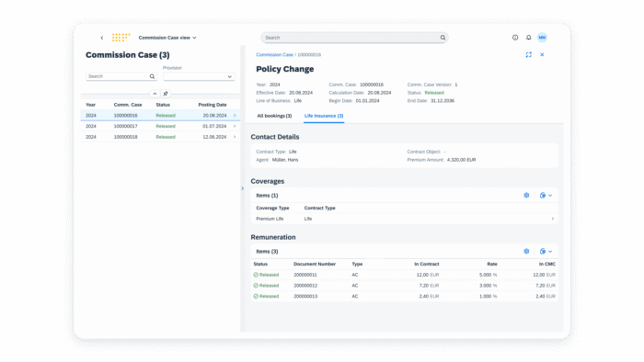The height and width of the screenshot is (362, 644).
Task: Click the Posting Date column header
Action: [x=213, y=105]
